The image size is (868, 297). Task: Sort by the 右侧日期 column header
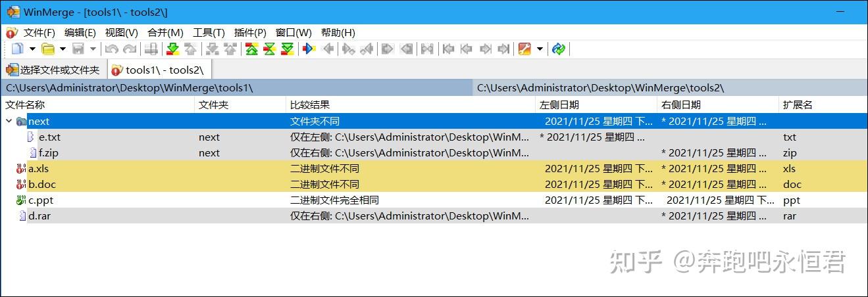click(x=718, y=104)
